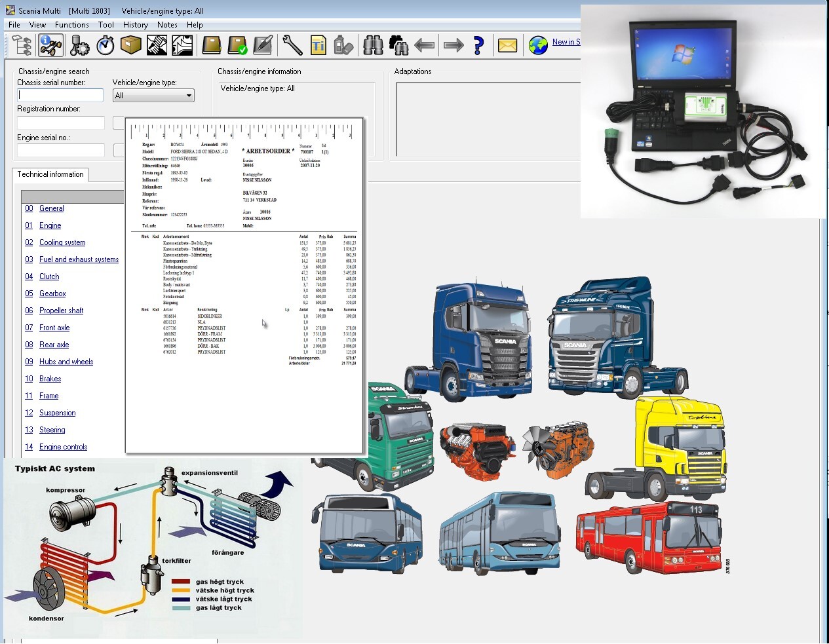Image resolution: width=829 pixels, height=644 pixels.
Task: Open the History menu
Action: point(136,25)
